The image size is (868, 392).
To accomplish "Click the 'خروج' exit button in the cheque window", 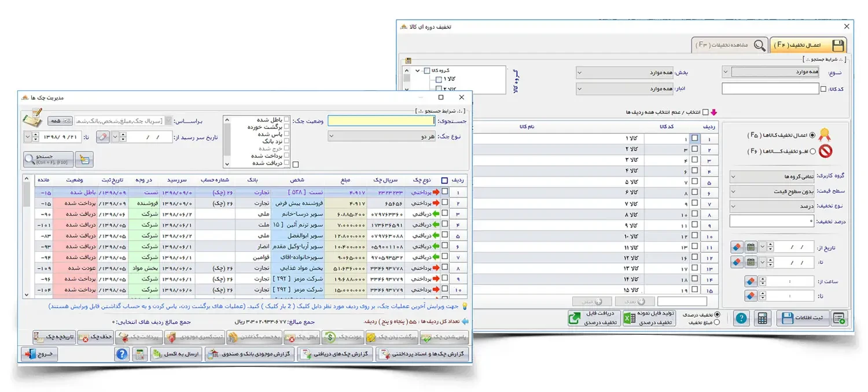I will [x=39, y=354].
